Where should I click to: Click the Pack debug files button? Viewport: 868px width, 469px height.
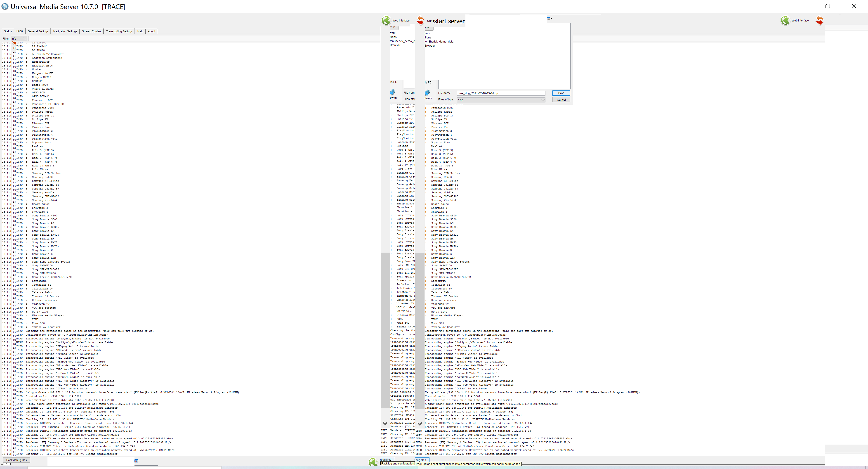(17, 460)
